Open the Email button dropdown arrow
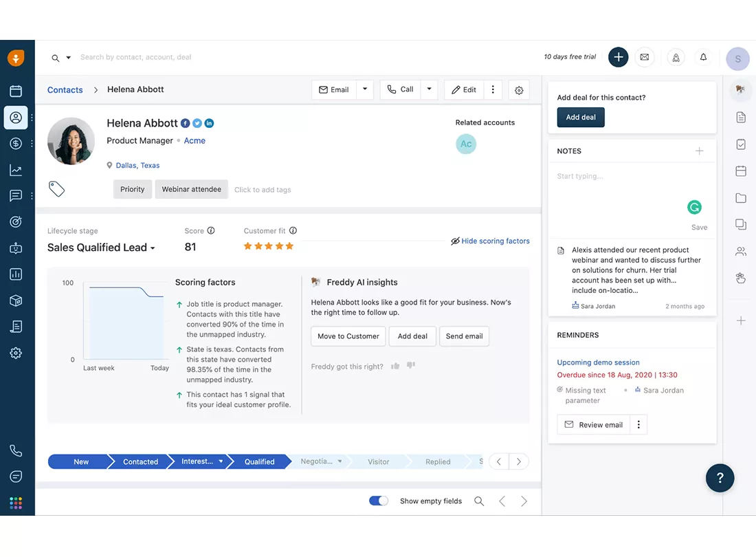Viewport: 756px width, 557px height. click(x=364, y=89)
